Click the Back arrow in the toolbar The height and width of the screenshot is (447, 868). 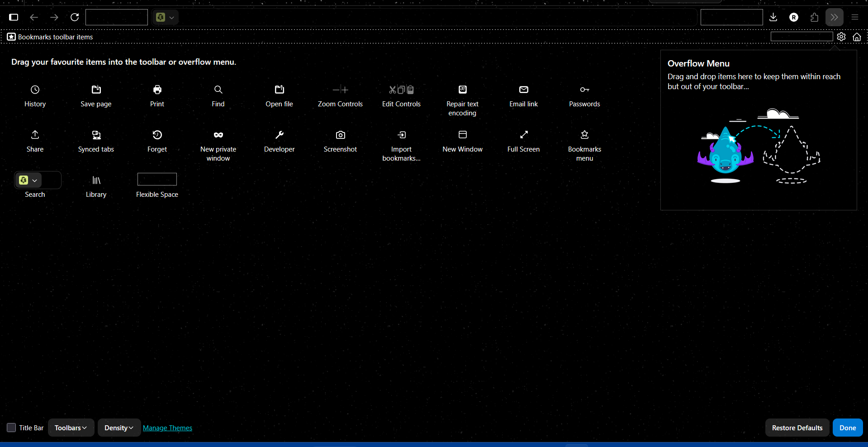click(x=34, y=17)
